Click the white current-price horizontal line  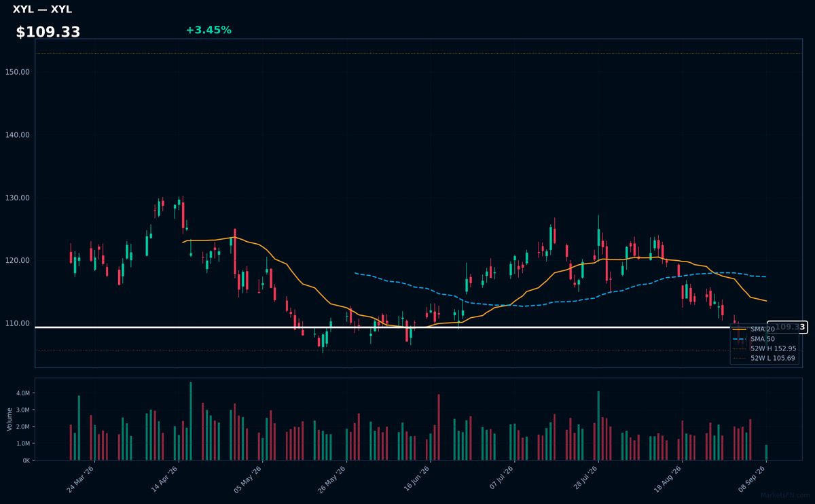[x=401, y=327]
